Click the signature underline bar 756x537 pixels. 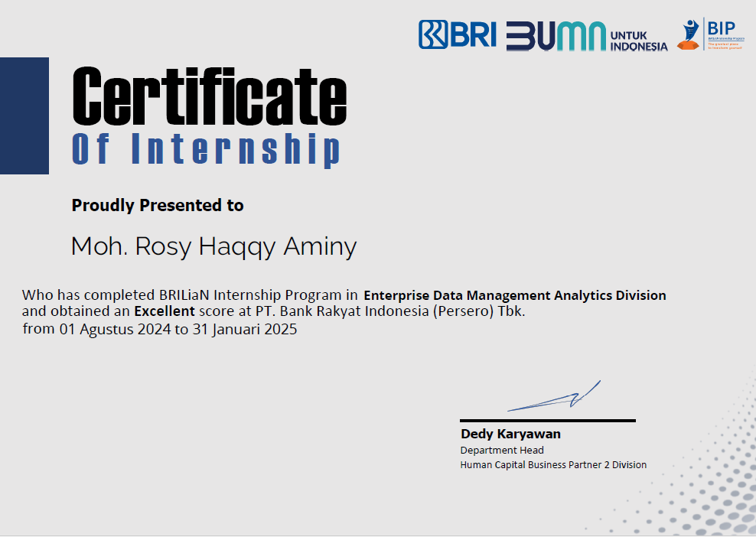548,420
